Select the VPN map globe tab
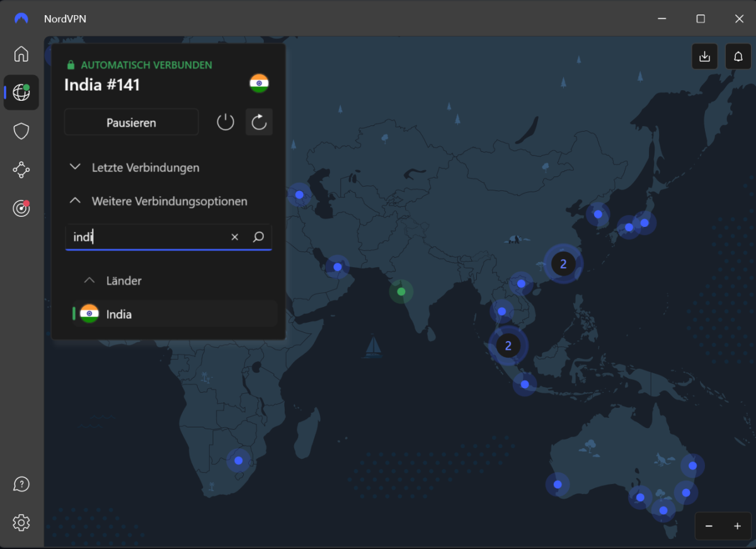This screenshot has height=549, width=756. (21, 92)
